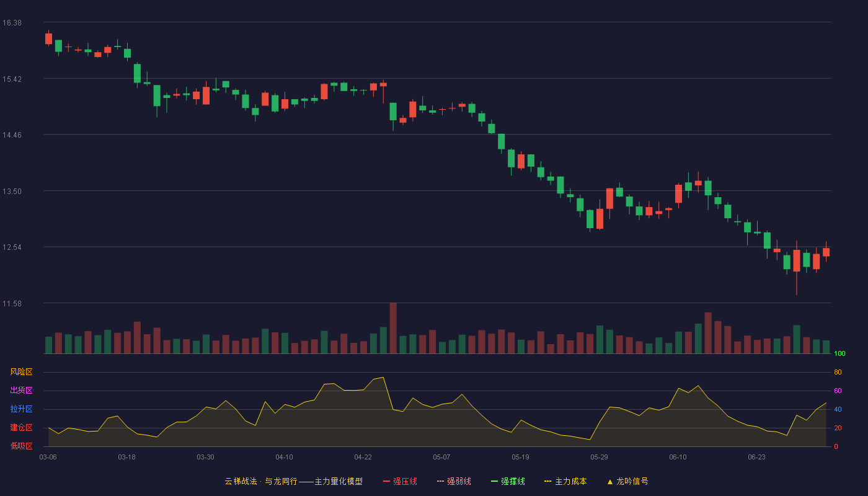Select the last candlestick on the chart
868x496 pixels.
point(826,252)
